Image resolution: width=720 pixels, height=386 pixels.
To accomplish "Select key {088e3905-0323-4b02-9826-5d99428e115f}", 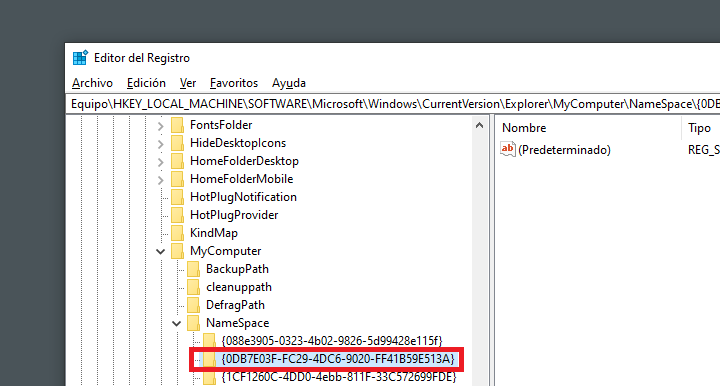I will 332,341.
